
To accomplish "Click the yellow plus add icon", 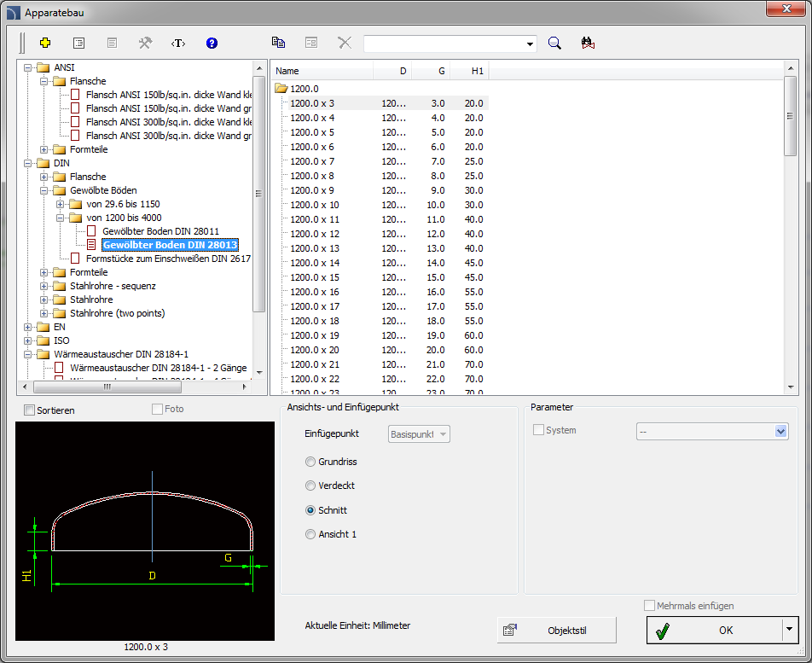I will point(45,43).
